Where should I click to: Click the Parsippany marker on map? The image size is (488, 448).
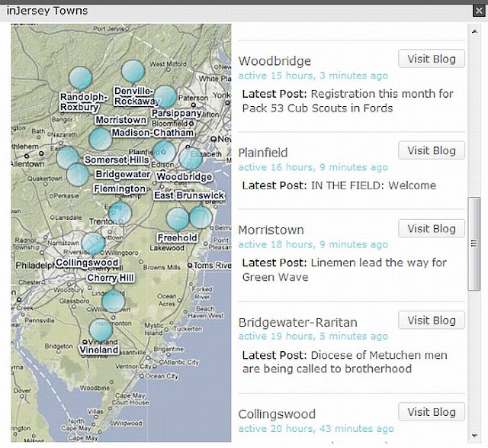[x=165, y=97]
